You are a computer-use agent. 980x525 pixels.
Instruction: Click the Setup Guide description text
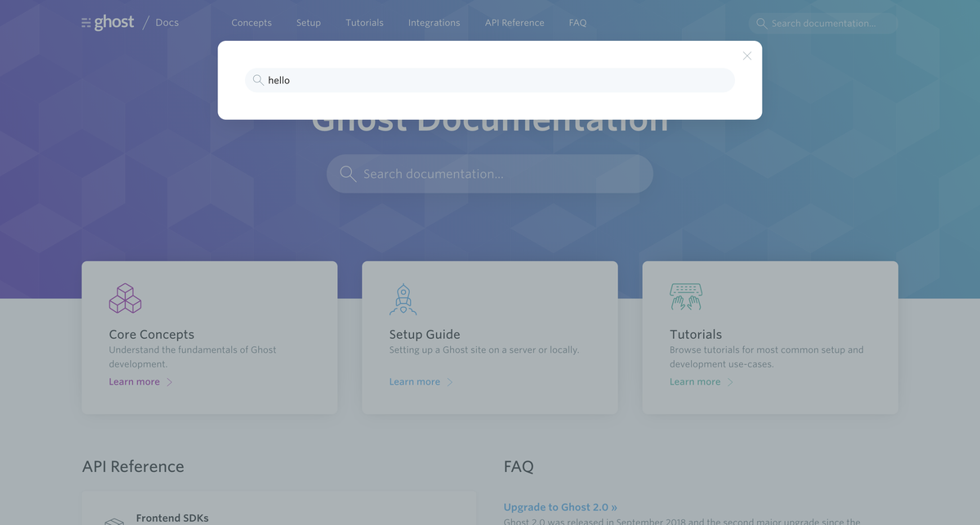pos(484,349)
